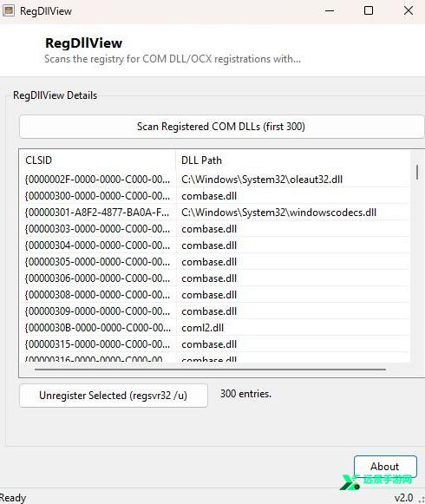This screenshot has height=504, width=425.
Task: Select row with CLSID {00000308-0000-0000-C000-00...
Action: (x=214, y=295)
